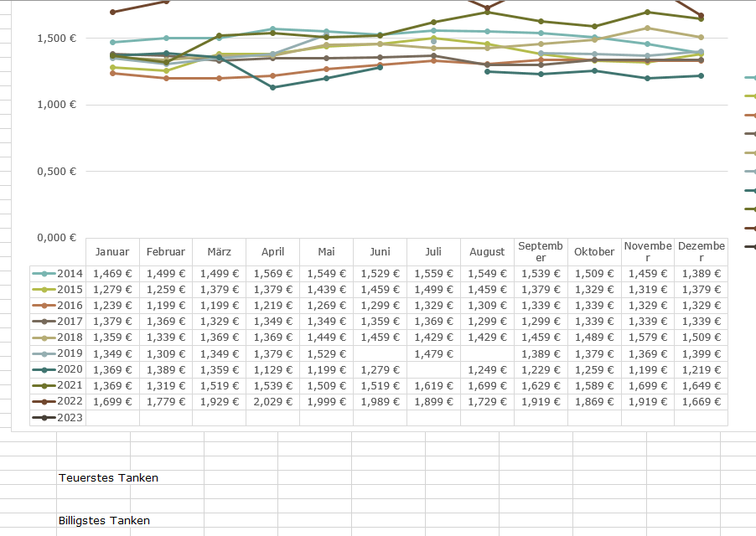Select the cell 'Billigstes Tanken'

(x=104, y=521)
